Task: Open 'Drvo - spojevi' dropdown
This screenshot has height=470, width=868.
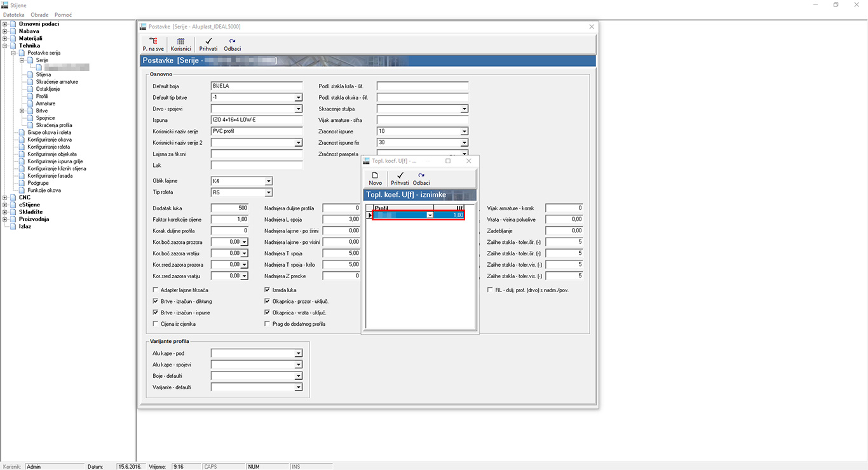Action: (x=298, y=109)
